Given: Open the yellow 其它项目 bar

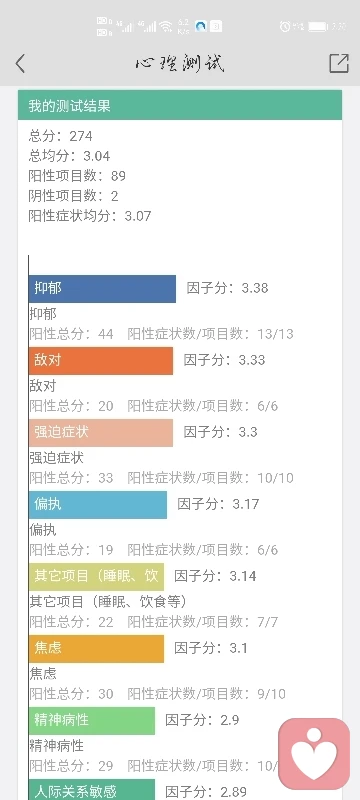Looking at the screenshot, I should click(96, 577).
